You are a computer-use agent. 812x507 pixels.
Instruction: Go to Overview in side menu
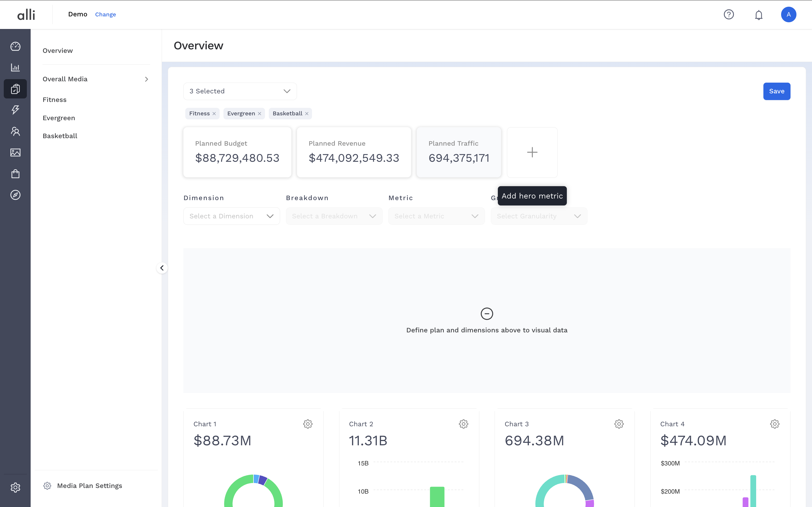pos(58,51)
